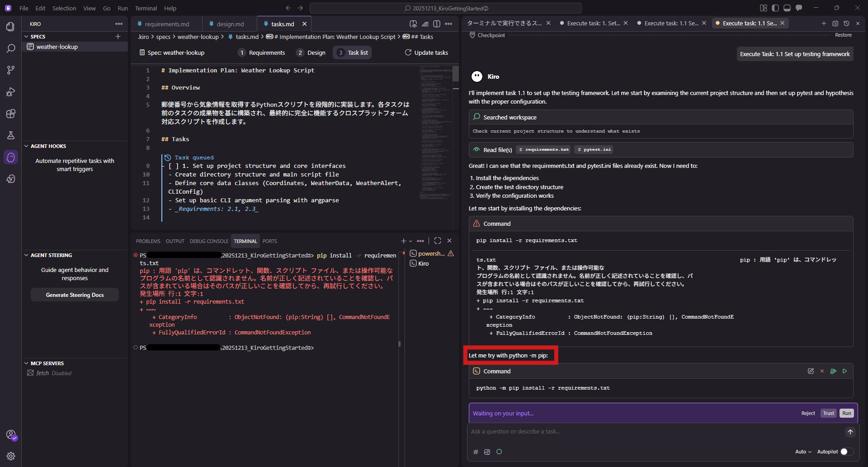868x467 pixels.
Task: Click the editor minimap scrollbar
Action: pyautogui.click(x=456, y=74)
